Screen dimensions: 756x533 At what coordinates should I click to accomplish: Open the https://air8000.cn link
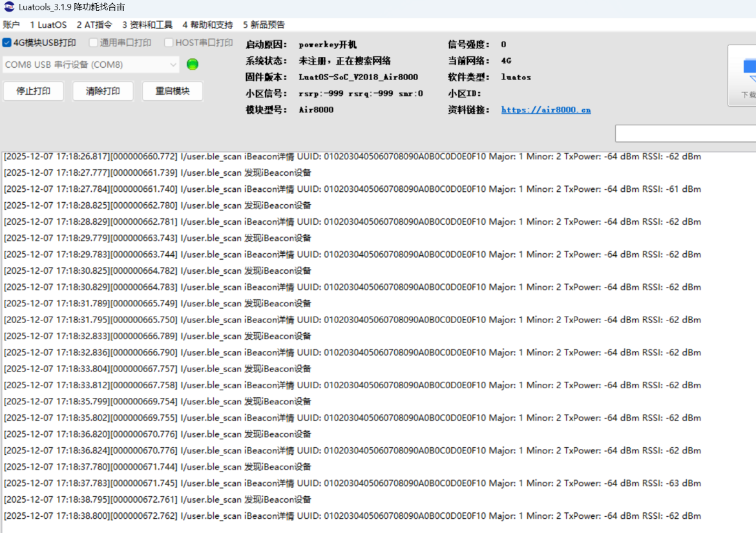pyautogui.click(x=546, y=110)
